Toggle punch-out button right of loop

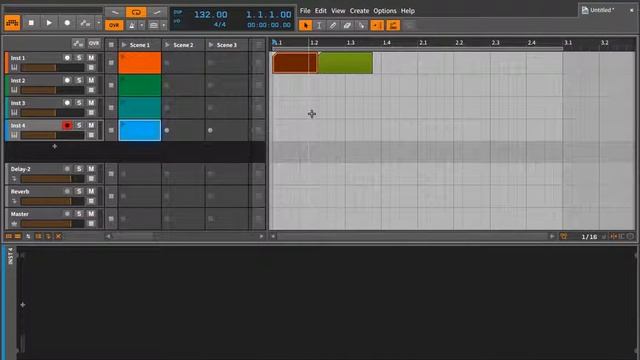(x=157, y=12)
